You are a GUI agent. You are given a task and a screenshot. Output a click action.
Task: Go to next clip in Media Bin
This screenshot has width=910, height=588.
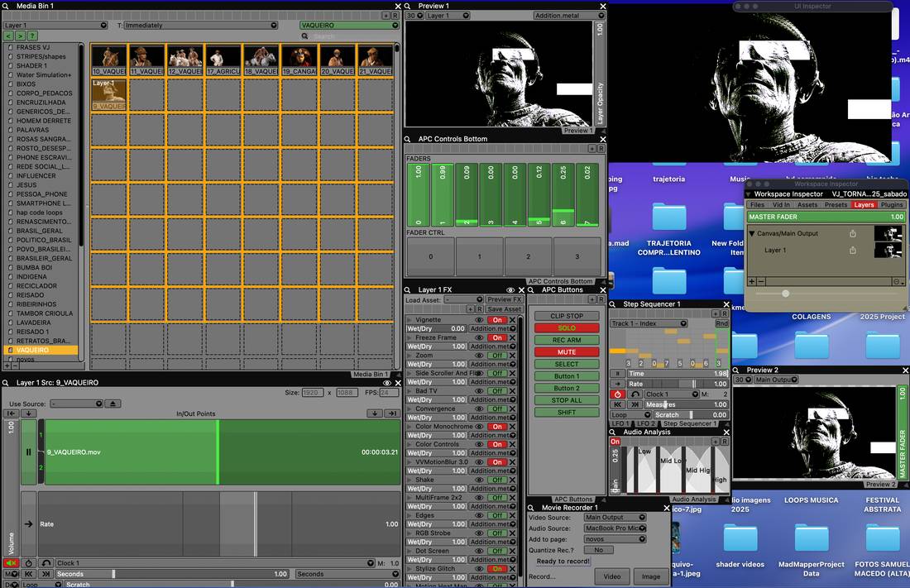(21, 36)
